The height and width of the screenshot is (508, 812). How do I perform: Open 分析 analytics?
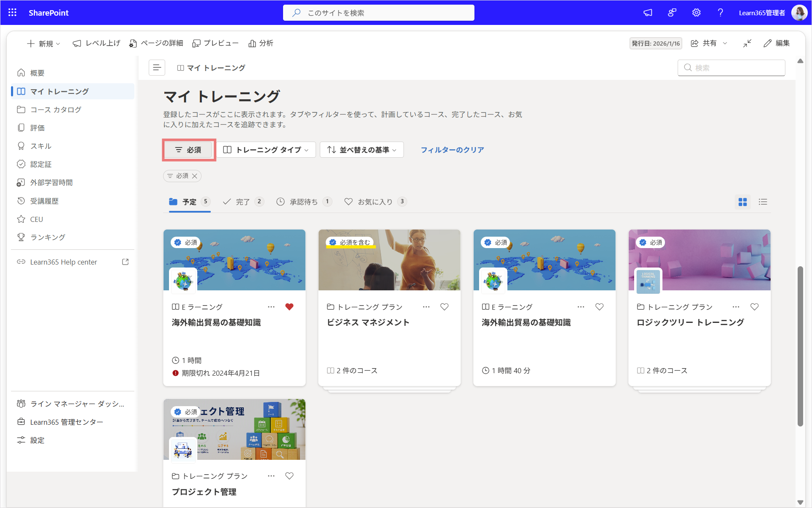tap(261, 43)
